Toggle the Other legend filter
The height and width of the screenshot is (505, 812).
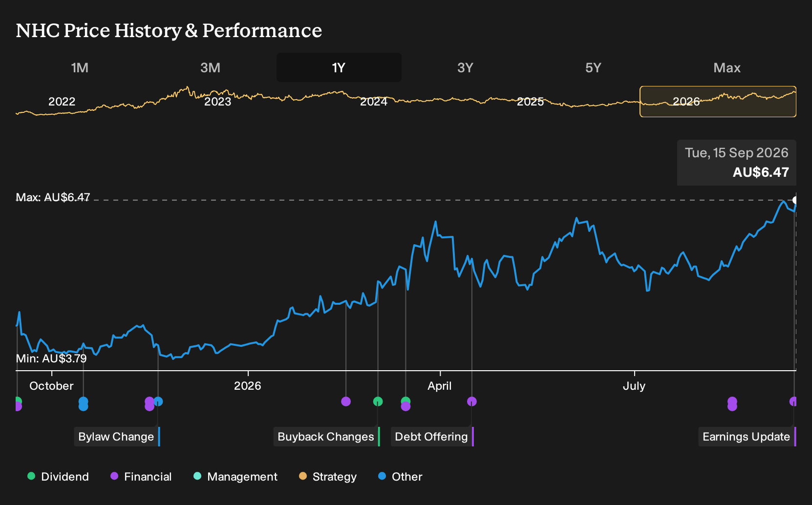400,477
